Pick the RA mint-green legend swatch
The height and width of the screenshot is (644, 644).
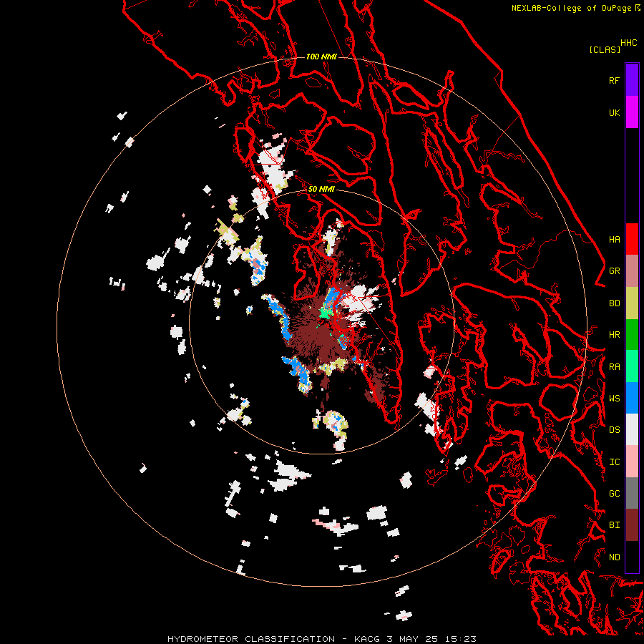pyautogui.click(x=632, y=366)
